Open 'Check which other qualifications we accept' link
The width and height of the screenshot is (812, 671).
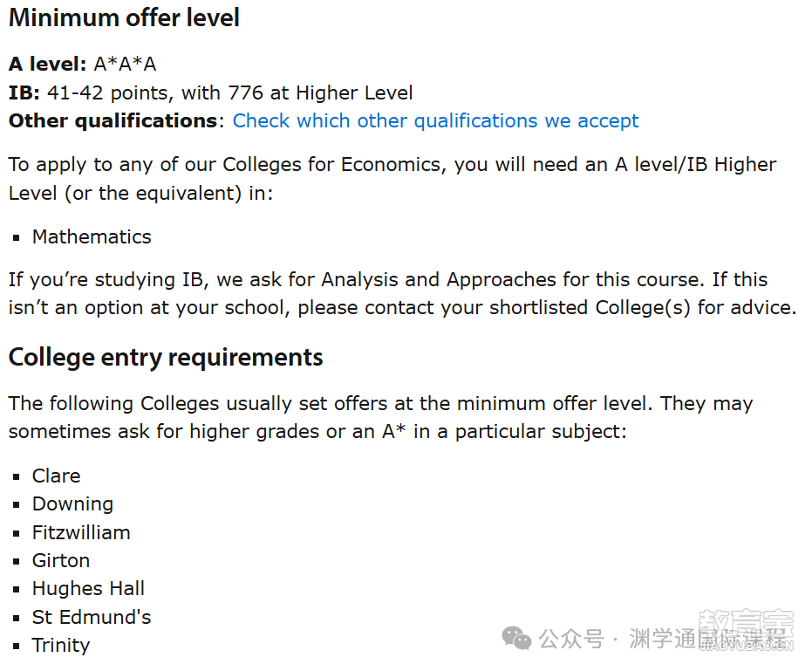tap(435, 120)
